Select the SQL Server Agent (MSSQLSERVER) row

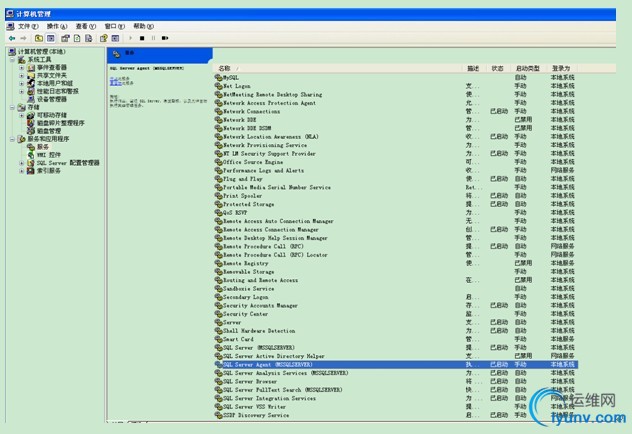396,365
